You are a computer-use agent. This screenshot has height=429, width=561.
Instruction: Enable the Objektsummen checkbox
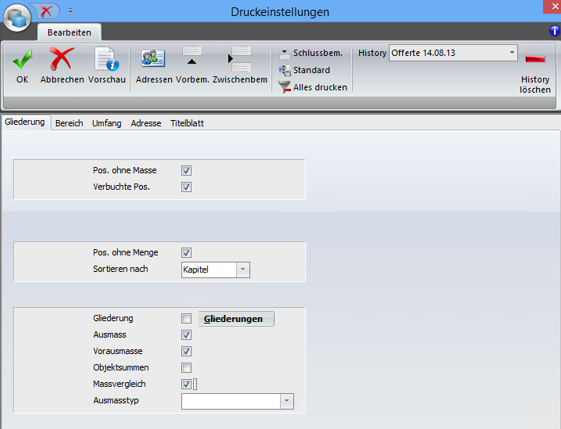(186, 367)
